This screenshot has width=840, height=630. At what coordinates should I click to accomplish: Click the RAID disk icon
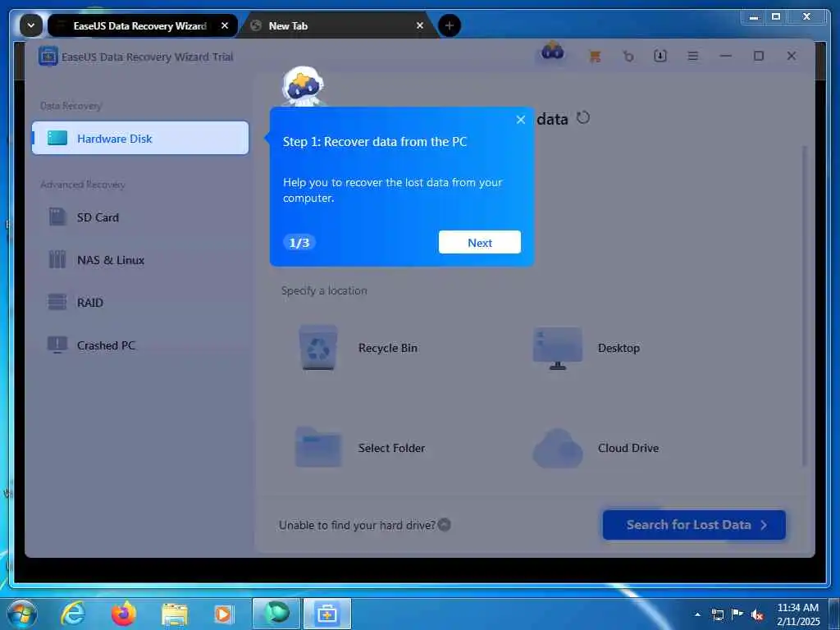tap(57, 302)
